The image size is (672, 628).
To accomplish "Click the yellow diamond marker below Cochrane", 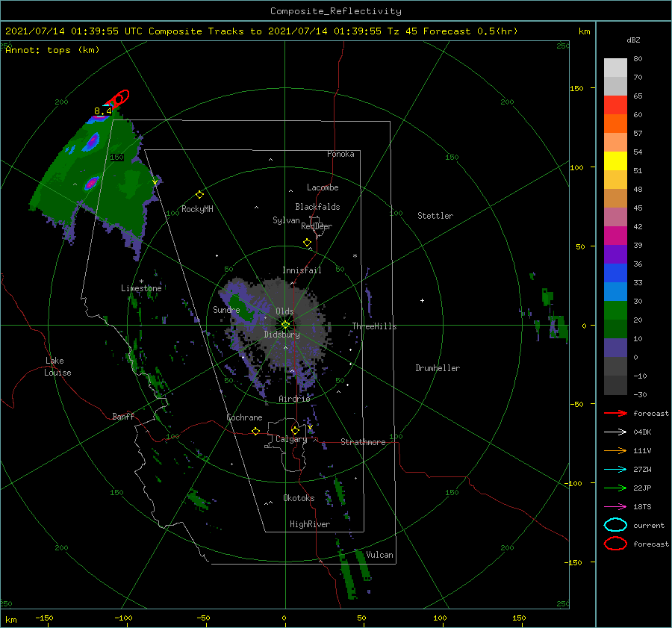I will (256, 431).
